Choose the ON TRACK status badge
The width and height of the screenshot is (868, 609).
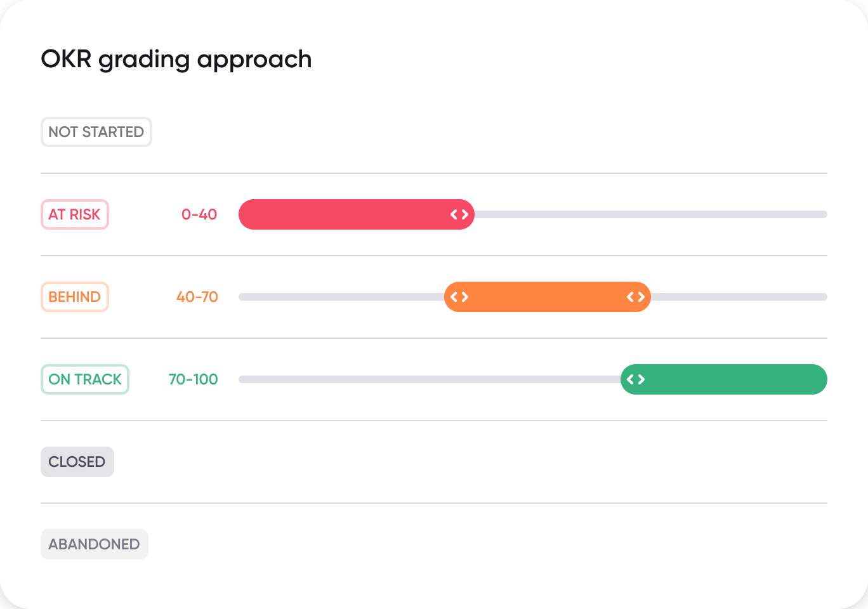coord(85,379)
